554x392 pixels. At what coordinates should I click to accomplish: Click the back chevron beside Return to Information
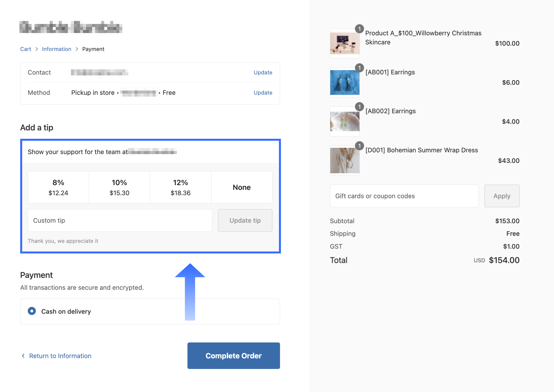[x=23, y=356]
